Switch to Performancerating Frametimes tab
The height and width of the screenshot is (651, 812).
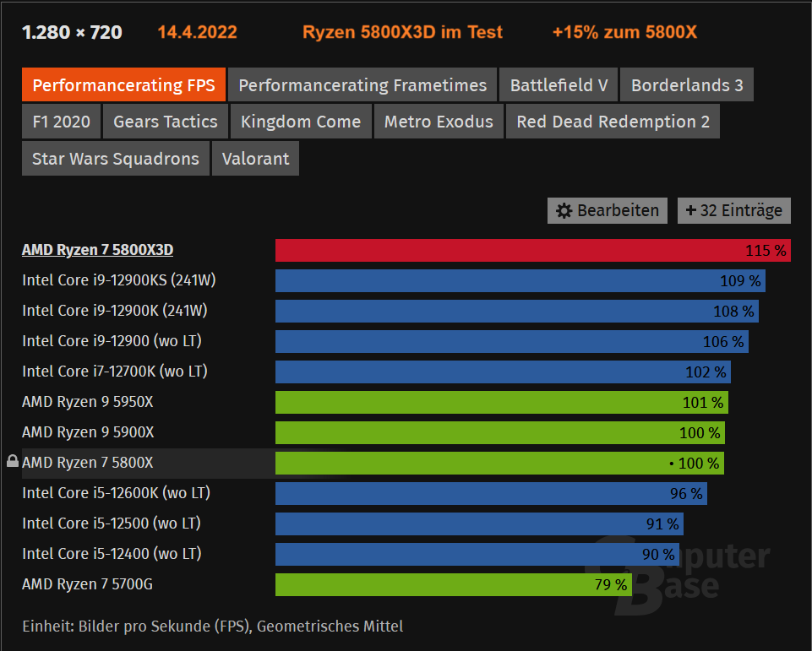(x=362, y=85)
